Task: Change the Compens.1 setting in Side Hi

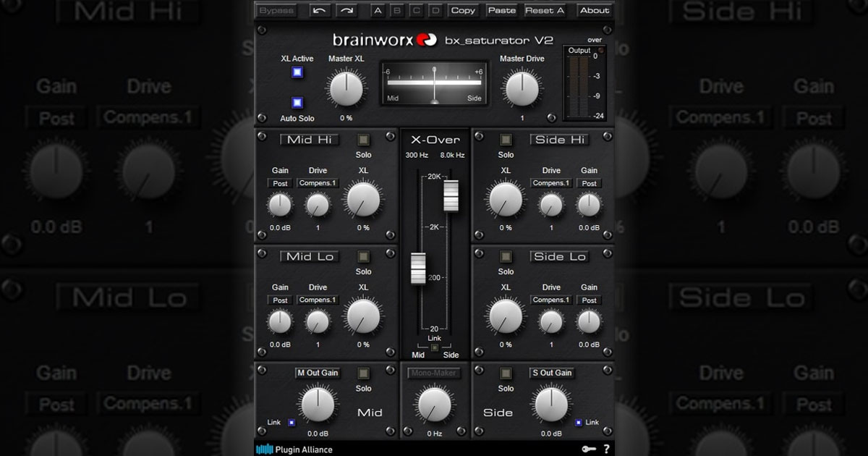Action: [x=551, y=183]
